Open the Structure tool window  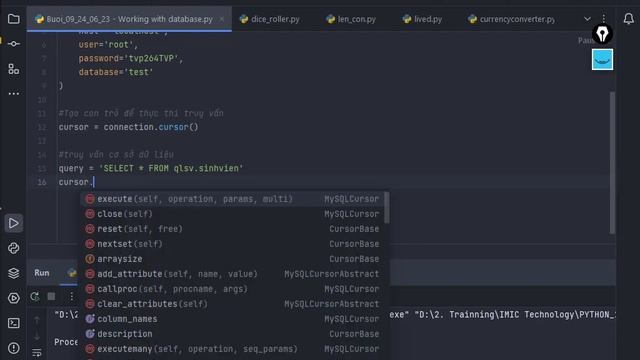13,69
